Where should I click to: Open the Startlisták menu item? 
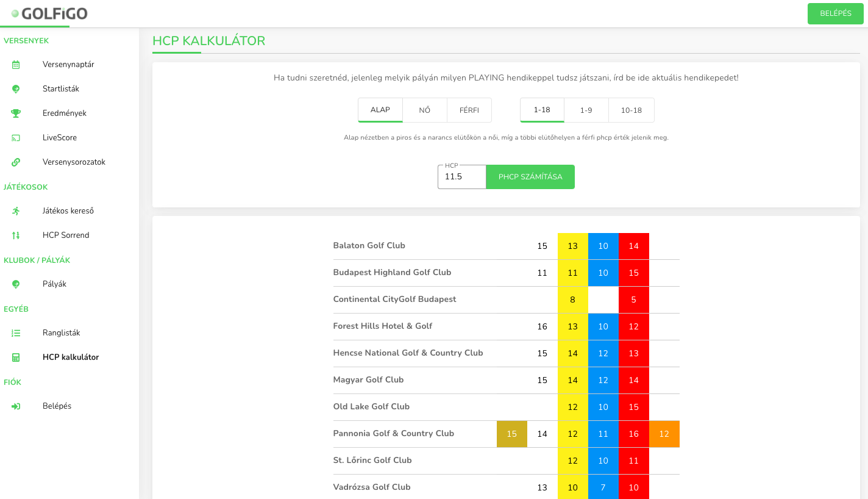(x=61, y=89)
